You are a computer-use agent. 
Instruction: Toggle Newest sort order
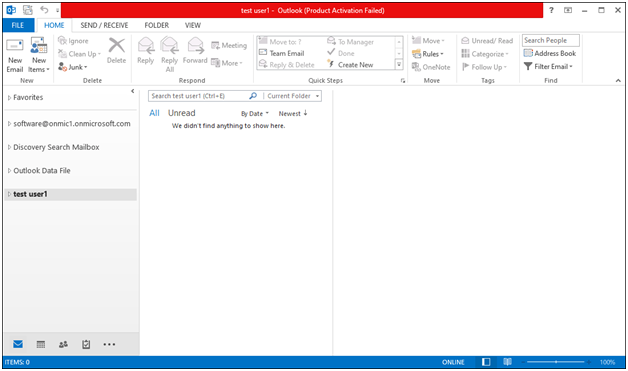[293, 113]
